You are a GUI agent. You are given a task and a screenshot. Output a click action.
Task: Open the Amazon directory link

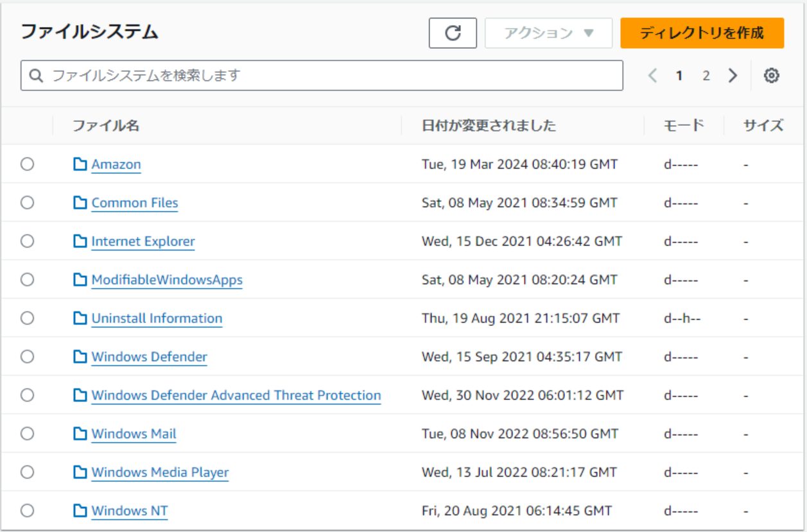116,164
